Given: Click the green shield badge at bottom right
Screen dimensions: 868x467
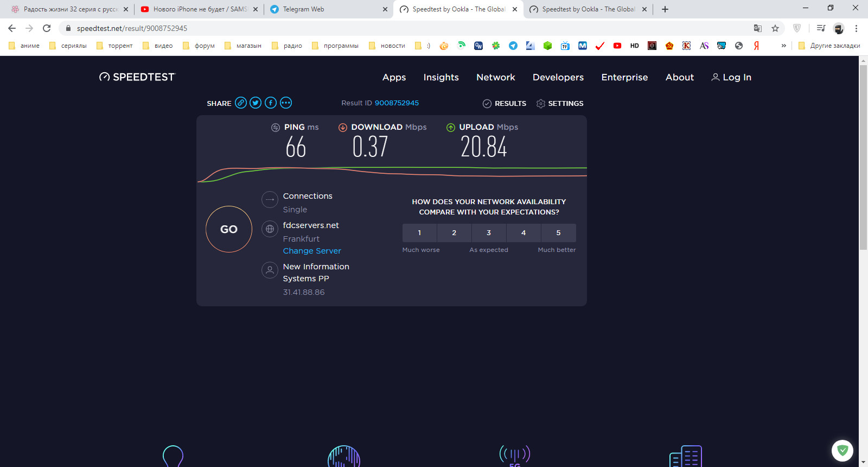Looking at the screenshot, I should (843, 450).
